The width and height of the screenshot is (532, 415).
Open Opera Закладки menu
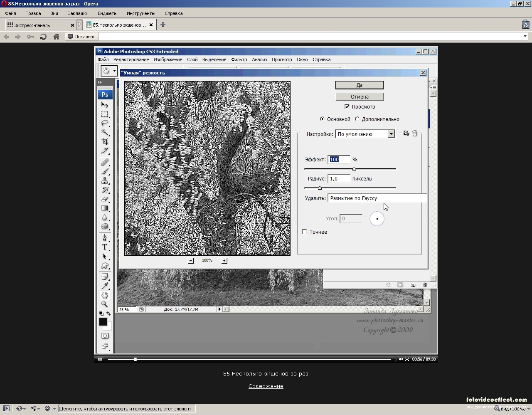point(78,13)
